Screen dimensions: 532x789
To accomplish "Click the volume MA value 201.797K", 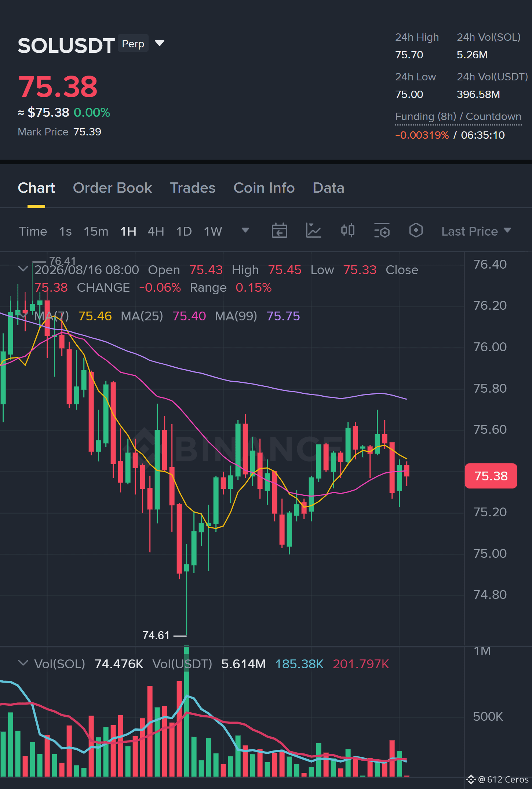I will tap(361, 664).
